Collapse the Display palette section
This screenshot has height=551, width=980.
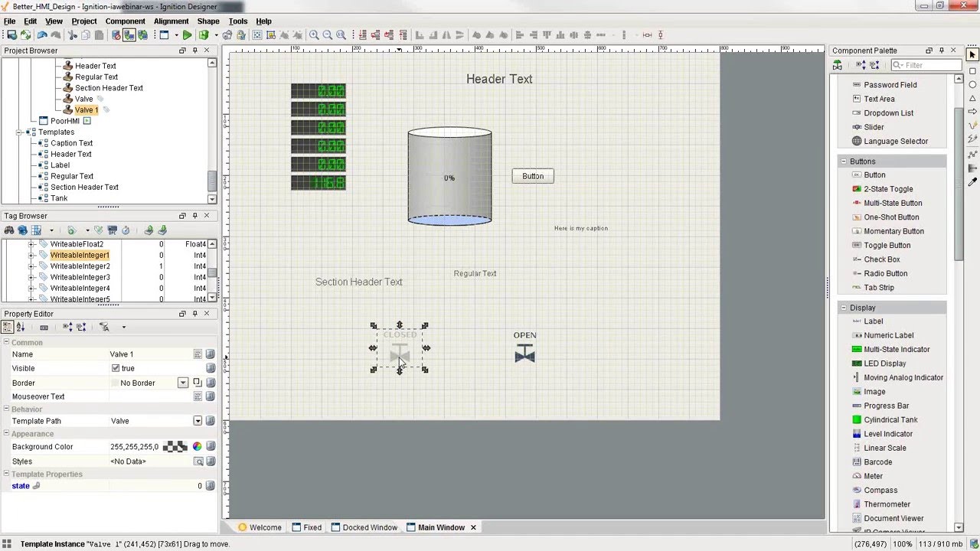point(844,308)
